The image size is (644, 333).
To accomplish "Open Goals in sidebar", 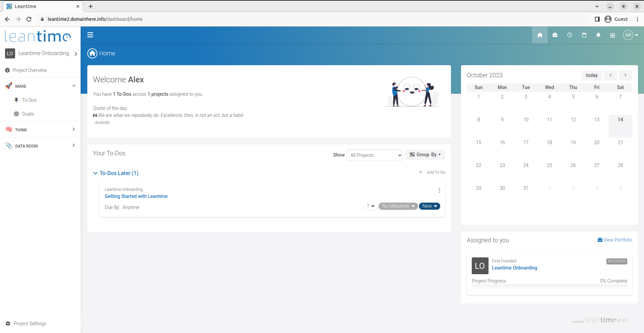I will click(28, 114).
